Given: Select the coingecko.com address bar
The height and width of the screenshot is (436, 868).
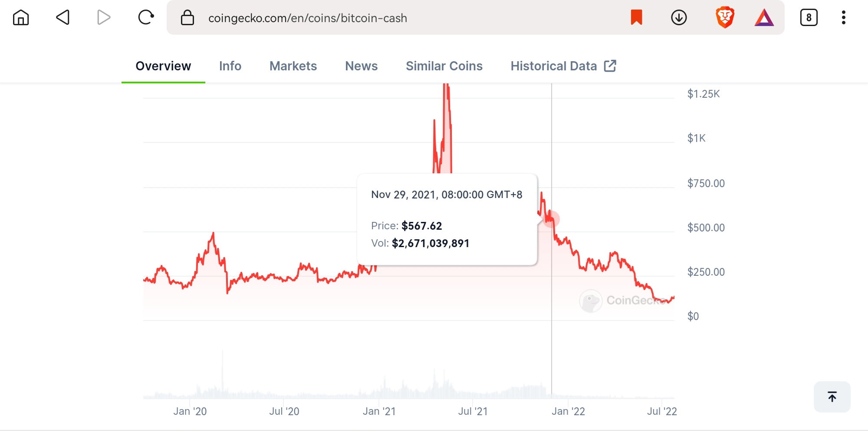Looking at the screenshot, I should [x=404, y=18].
